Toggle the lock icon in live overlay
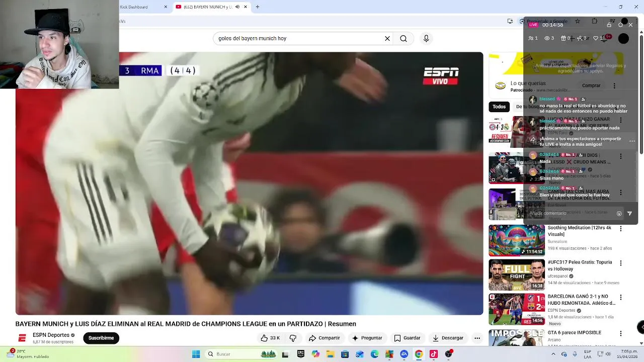The height and width of the screenshot is (362, 644). coord(609,25)
